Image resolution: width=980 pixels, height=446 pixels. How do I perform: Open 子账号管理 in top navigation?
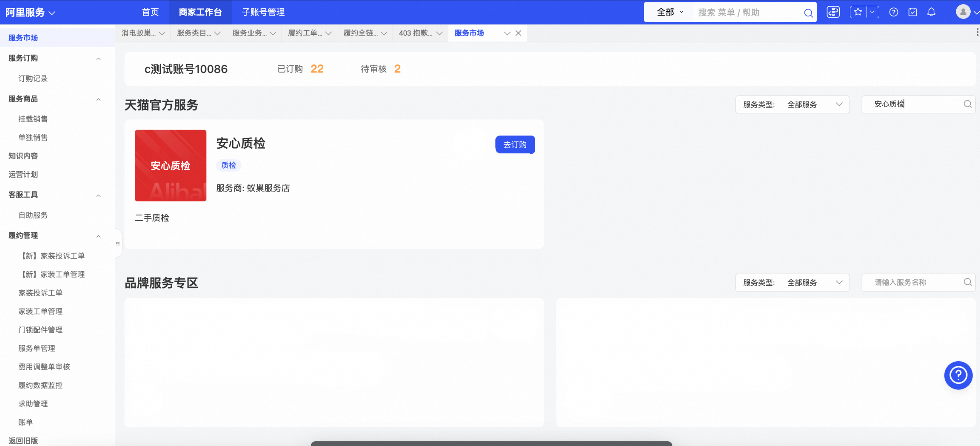pyautogui.click(x=263, y=12)
